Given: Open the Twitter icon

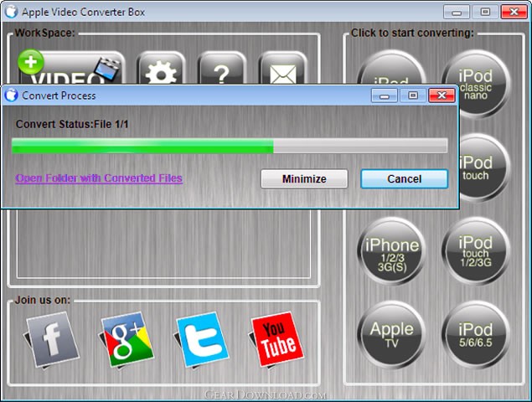Looking at the screenshot, I should point(202,340).
